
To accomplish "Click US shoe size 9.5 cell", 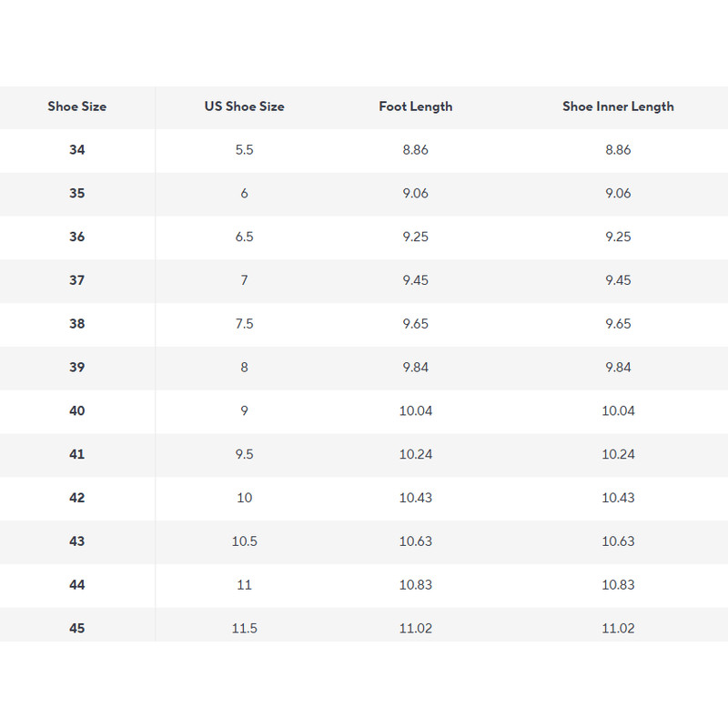I will pos(244,454).
